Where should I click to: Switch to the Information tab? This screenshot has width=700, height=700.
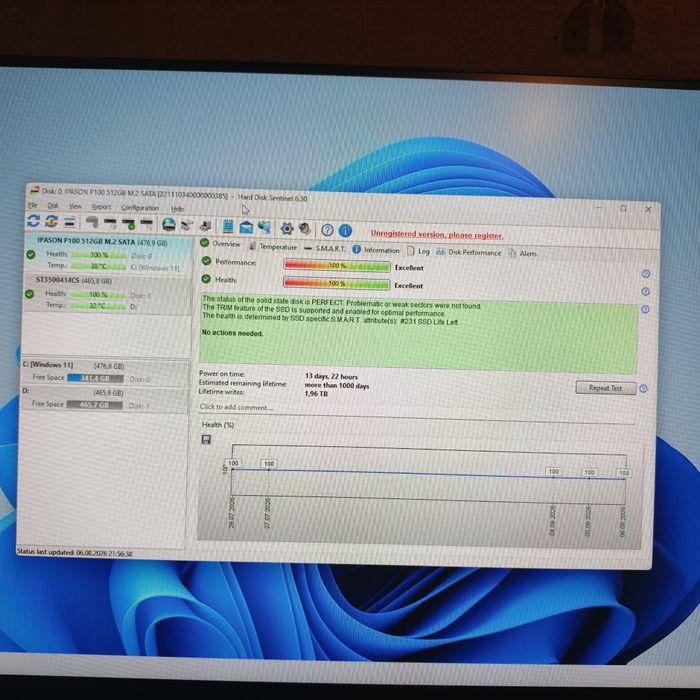[x=376, y=250]
